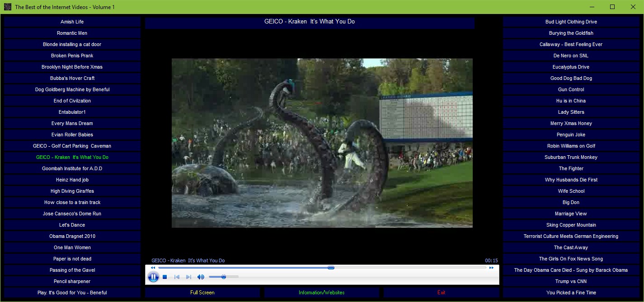This screenshot has height=302, width=644.
Task: Switch video to Full Screen
Action: [x=202, y=293]
